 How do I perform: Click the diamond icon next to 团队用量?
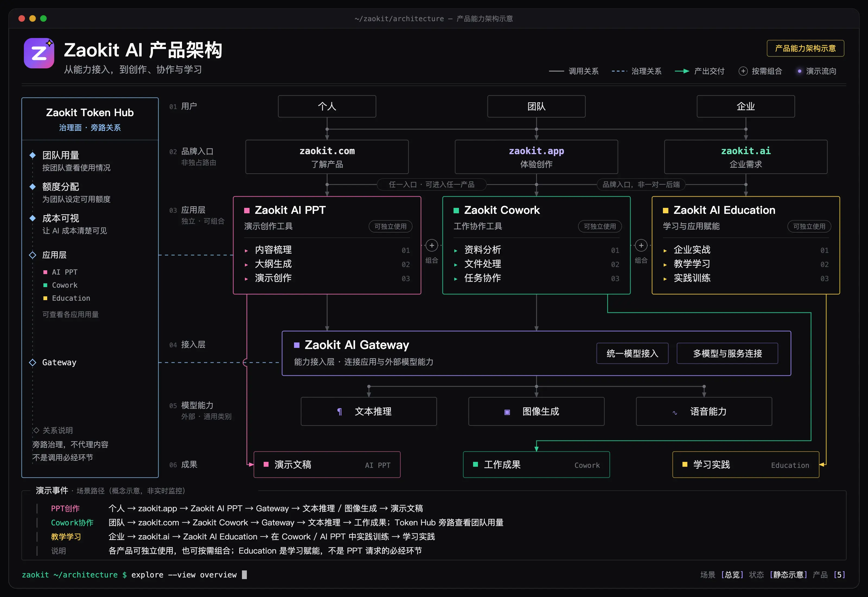pos(33,155)
